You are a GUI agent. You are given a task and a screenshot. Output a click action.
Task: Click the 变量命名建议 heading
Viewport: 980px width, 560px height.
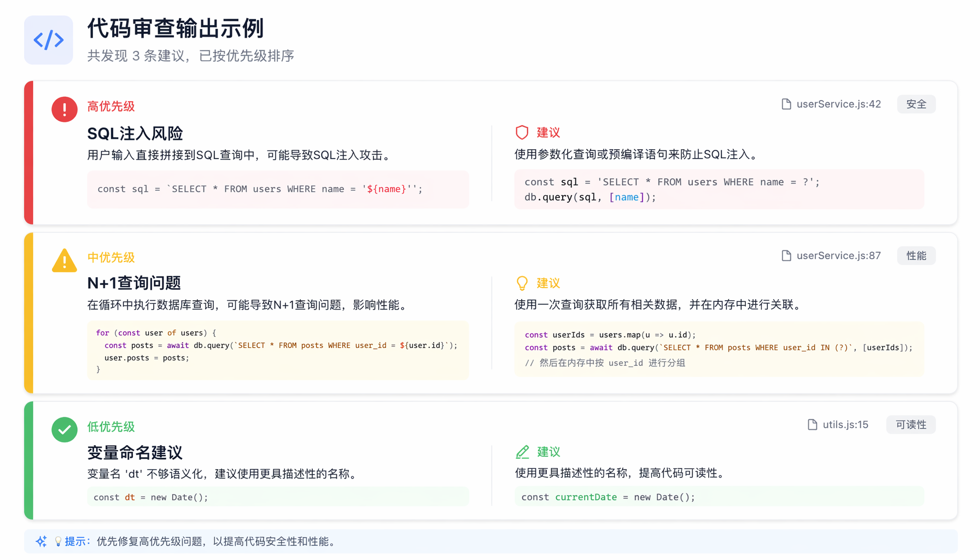[135, 452]
